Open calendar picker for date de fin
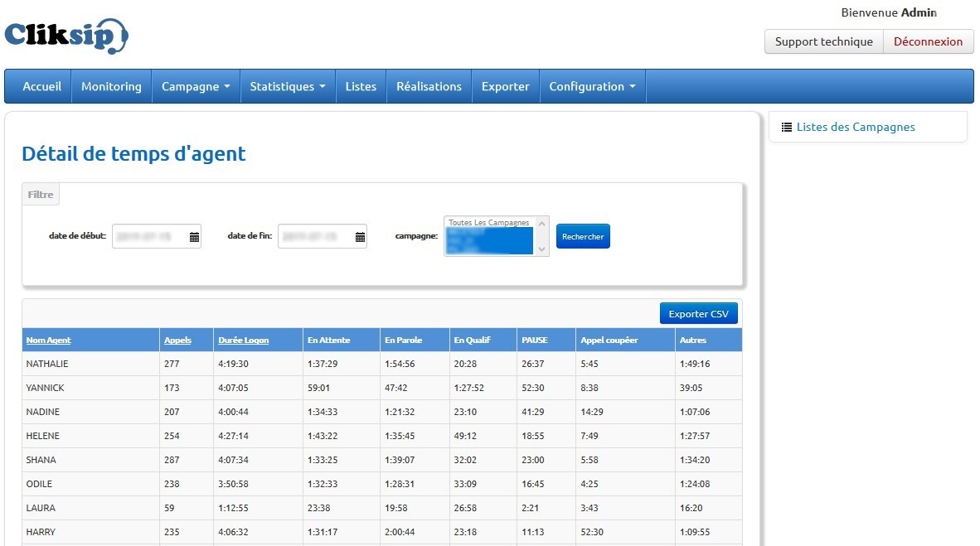980x546 pixels. pyautogui.click(x=360, y=237)
